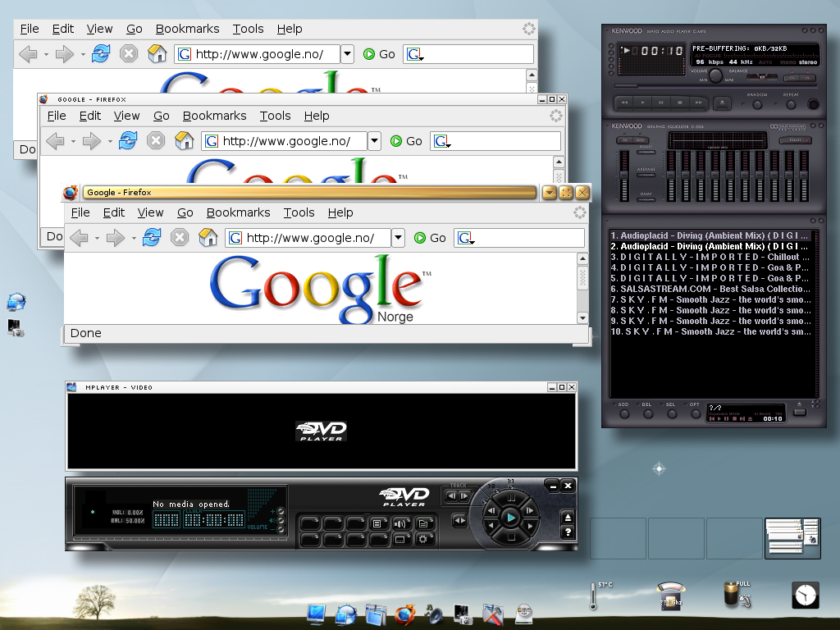Adjust the Kenwood volume knob
The width and height of the screenshot is (840, 630).
[715, 75]
